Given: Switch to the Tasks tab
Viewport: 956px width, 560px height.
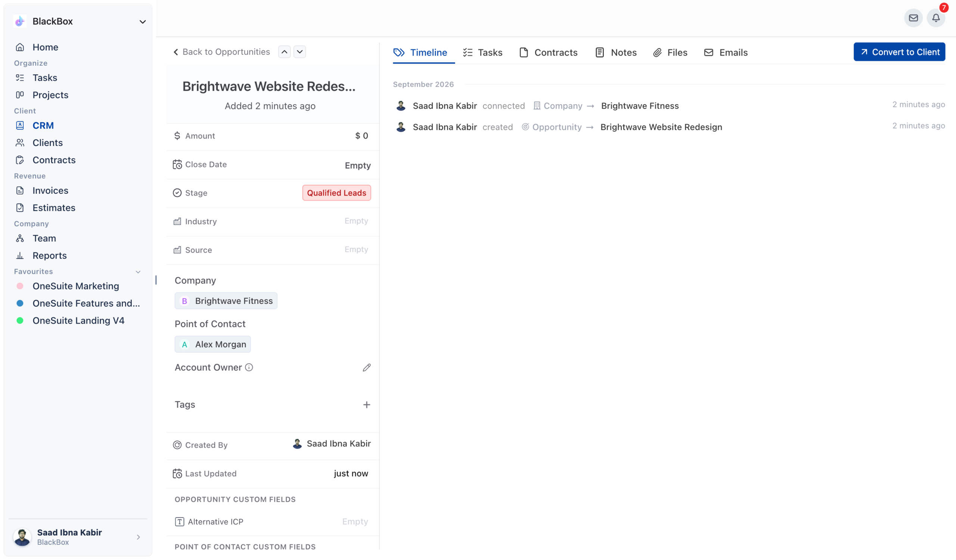Looking at the screenshot, I should point(482,52).
